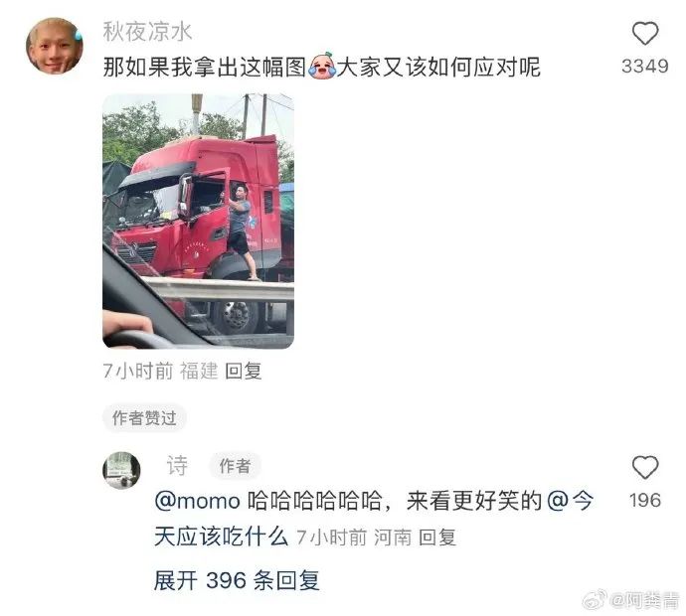686x616 pixels.
Task: Reply to 秋夜凉水's comment from 福建
Action: (x=244, y=372)
